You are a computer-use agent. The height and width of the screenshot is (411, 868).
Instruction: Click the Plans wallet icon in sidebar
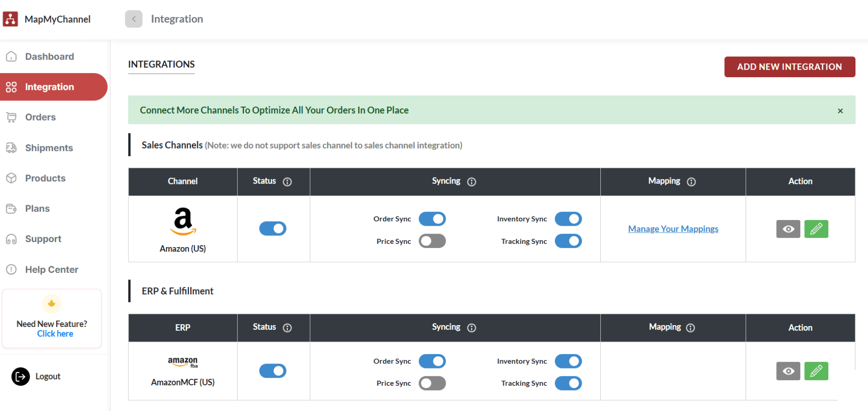coord(11,209)
